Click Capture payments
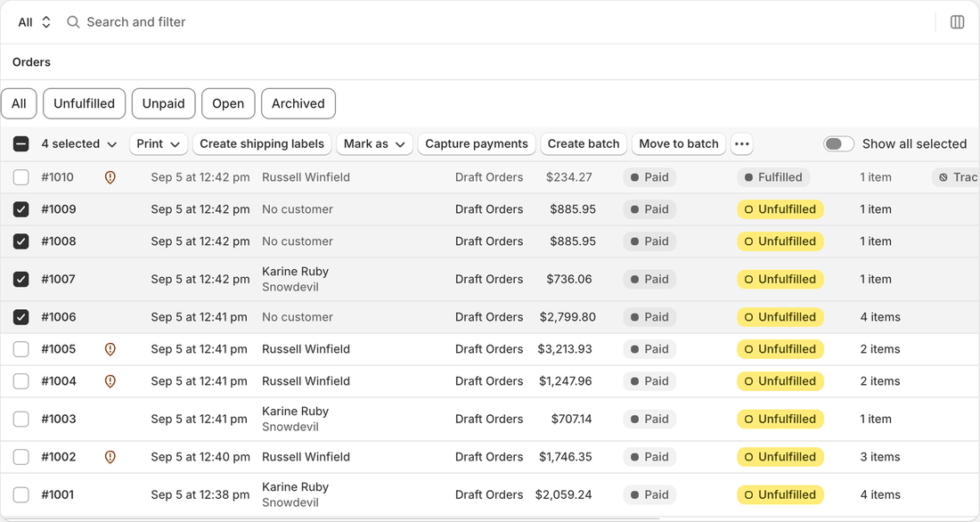 [x=477, y=143]
